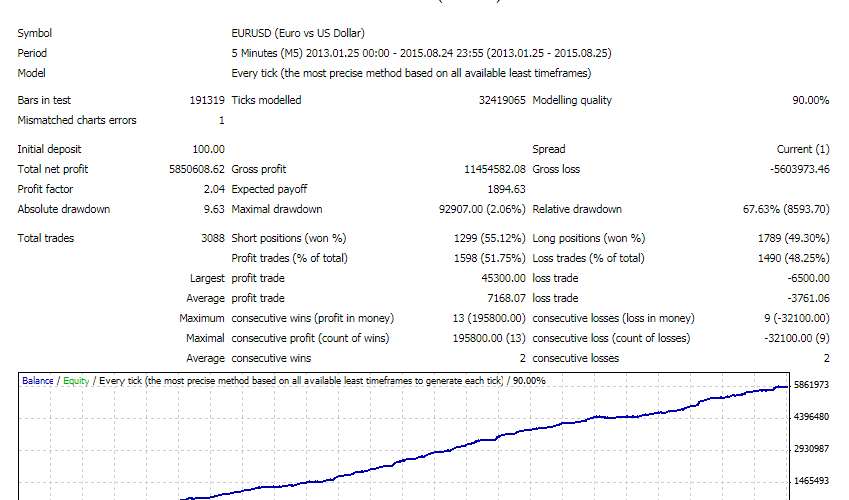Select the Expected payoff value 1894.63

506,189
